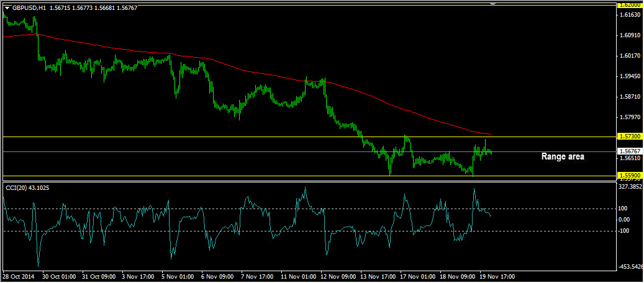Click the CCI -100 level label
The width and height of the screenshot is (644, 283).
[624, 231]
